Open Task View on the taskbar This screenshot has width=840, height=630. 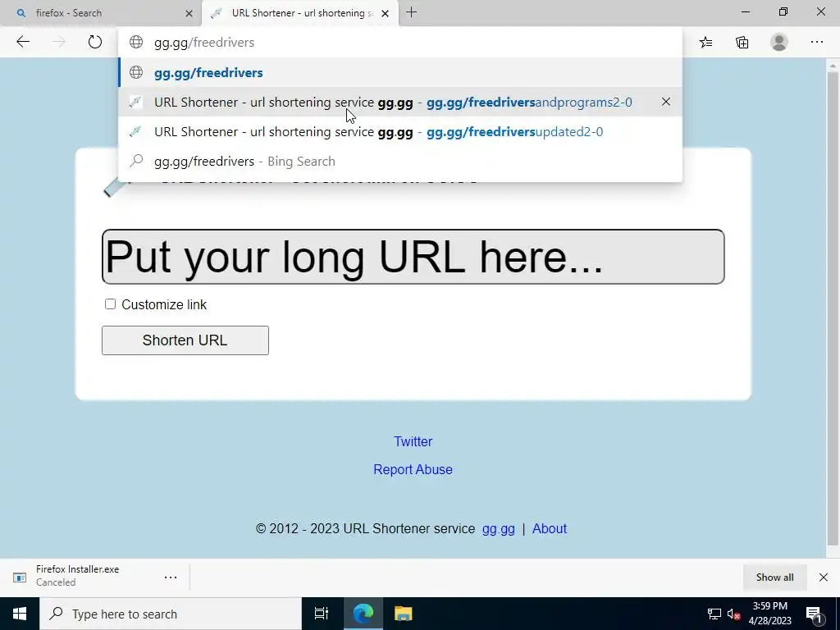click(322, 614)
